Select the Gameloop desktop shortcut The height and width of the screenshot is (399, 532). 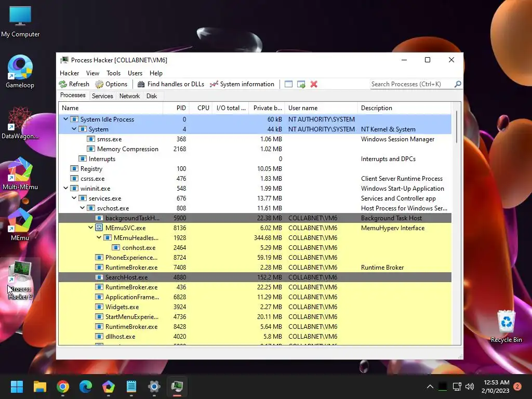click(x=20, y=72)
